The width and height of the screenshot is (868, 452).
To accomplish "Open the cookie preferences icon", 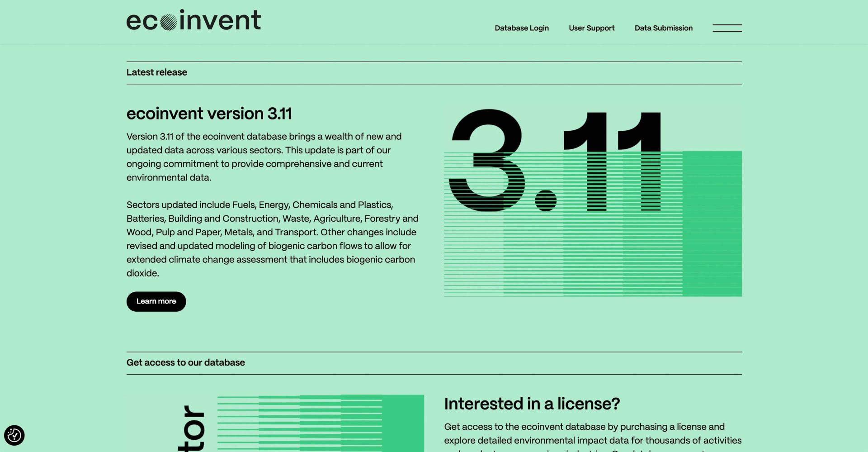I will (14, 436).
